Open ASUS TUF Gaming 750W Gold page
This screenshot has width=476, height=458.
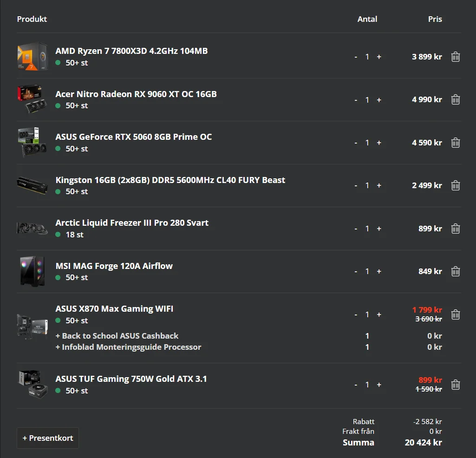point(131,379)
